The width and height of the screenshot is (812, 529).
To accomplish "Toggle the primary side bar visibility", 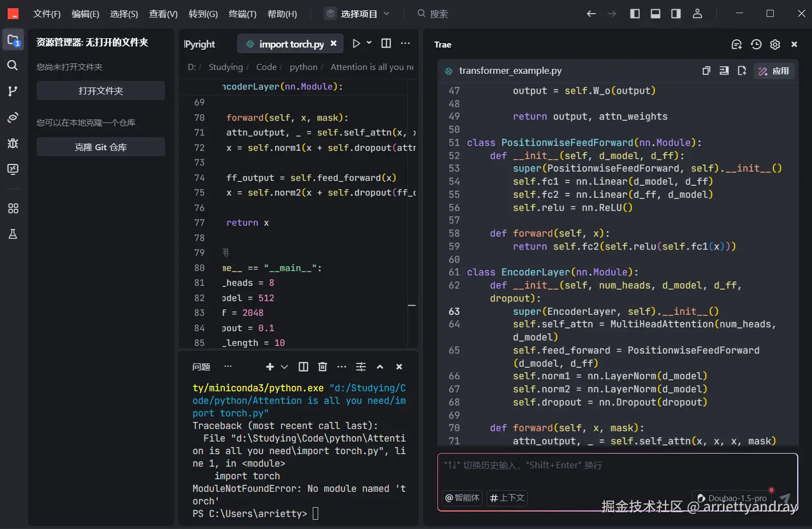I will pos(635,14).
